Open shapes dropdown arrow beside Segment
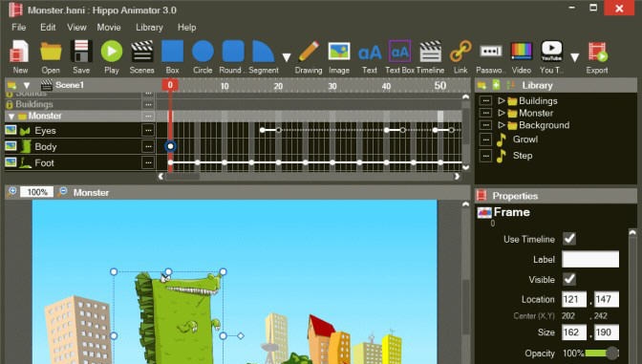642x364 pixels. pyautogui.click(x=287, y=57)
